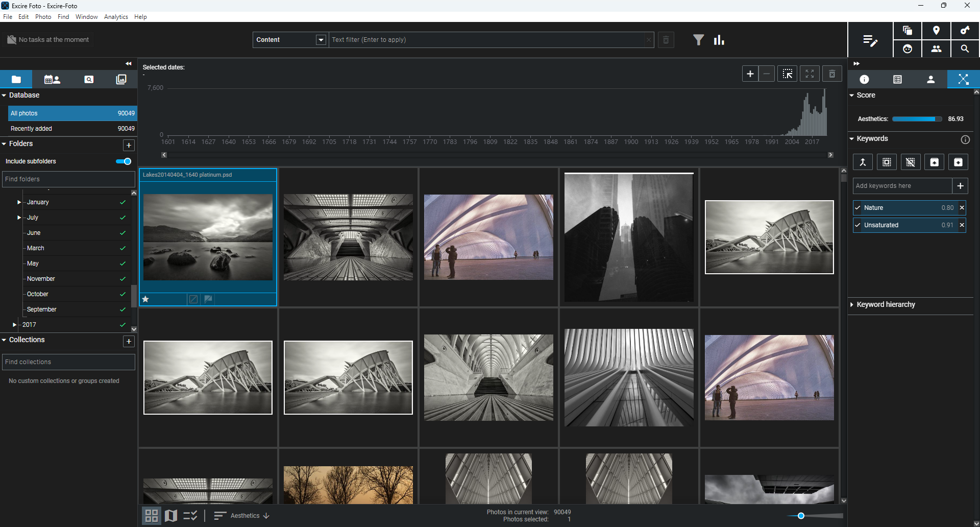The width and height of the screenshot is (980, 527).
Task: Collapse the Database section
Action: pos(4,95)
